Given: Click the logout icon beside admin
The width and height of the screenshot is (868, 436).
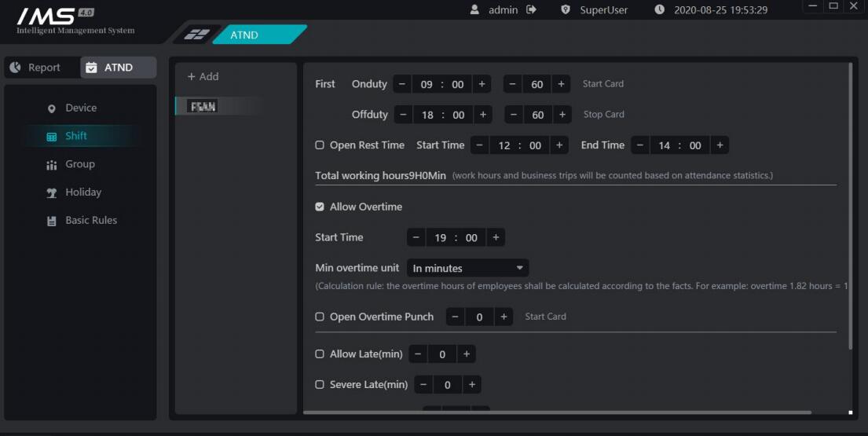Looking at the screenshot, I should (532, 9).
